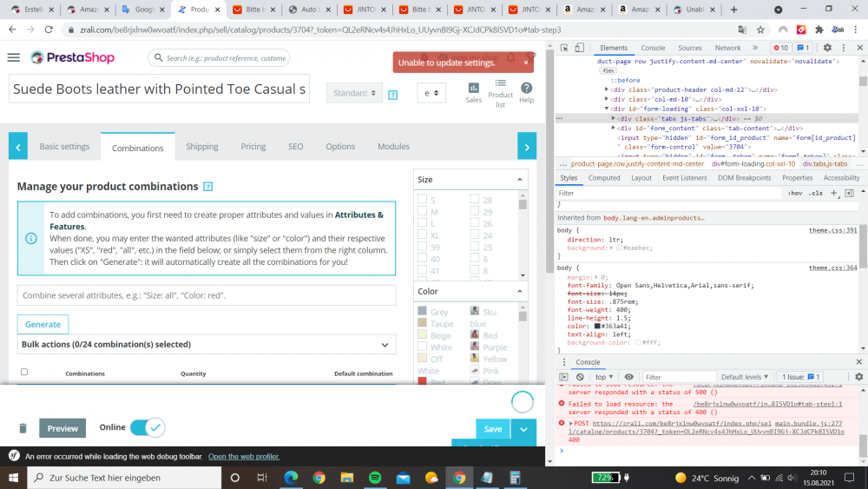
Task: Click the PrestaShop logo
Action: (x=73, y=57)
